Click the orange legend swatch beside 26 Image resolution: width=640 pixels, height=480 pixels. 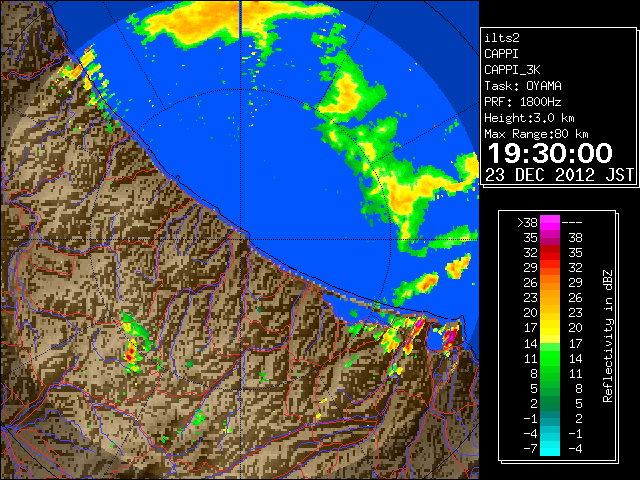pyautogui.click(x=550, y=283)
